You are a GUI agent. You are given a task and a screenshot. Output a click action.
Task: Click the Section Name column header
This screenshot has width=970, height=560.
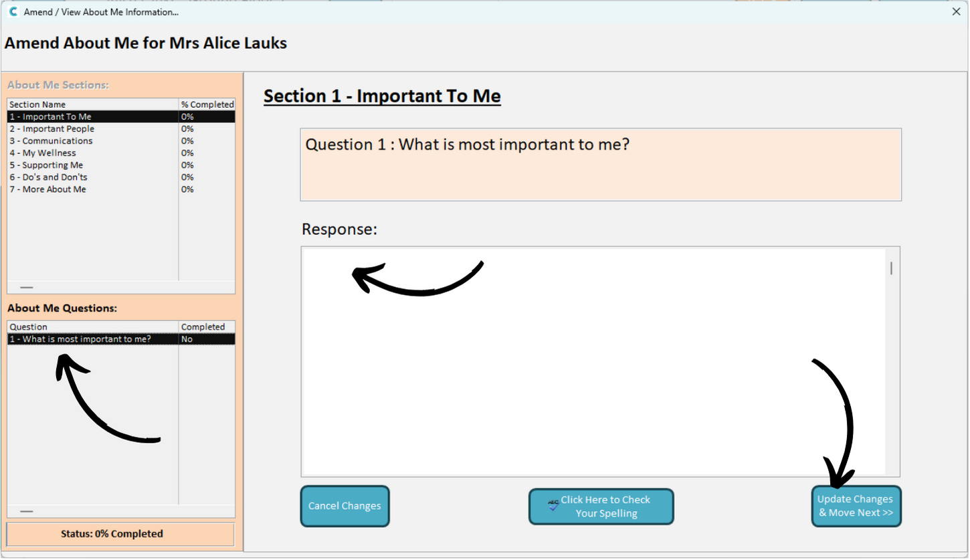click(93, 104)
